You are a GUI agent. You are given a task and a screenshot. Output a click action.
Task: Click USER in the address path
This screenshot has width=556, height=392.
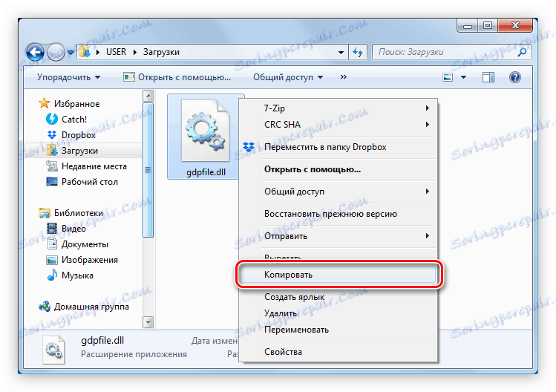click(116, 52)
